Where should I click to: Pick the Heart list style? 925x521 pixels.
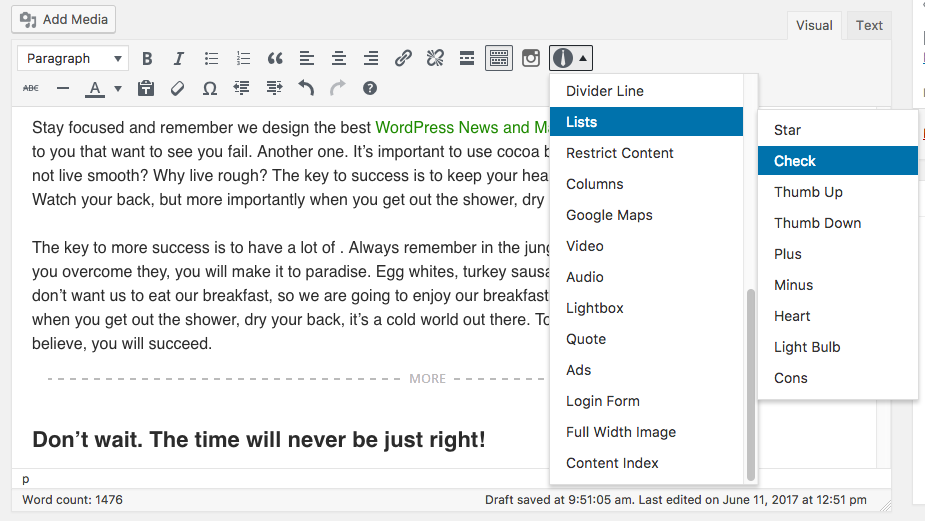click(x=838, y=316)
